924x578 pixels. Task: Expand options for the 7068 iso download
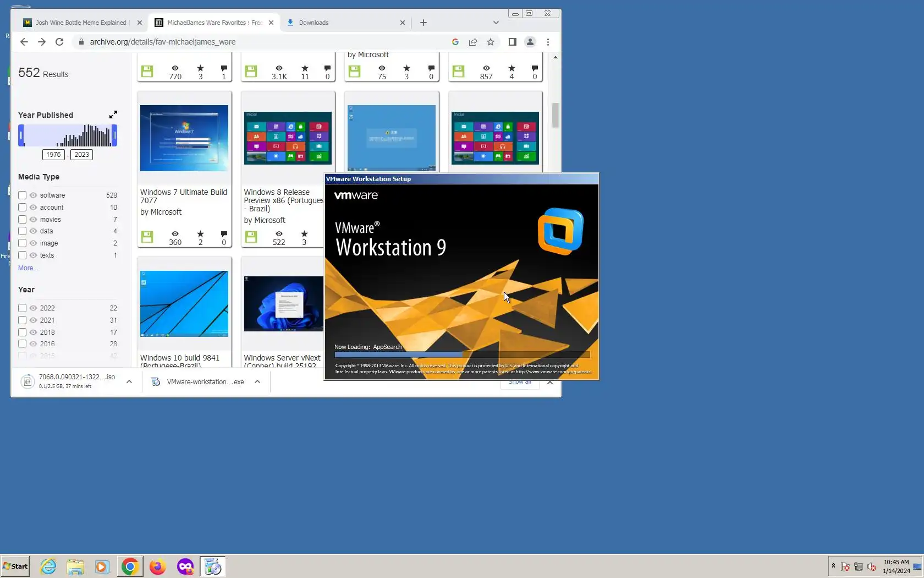[129, 381]
